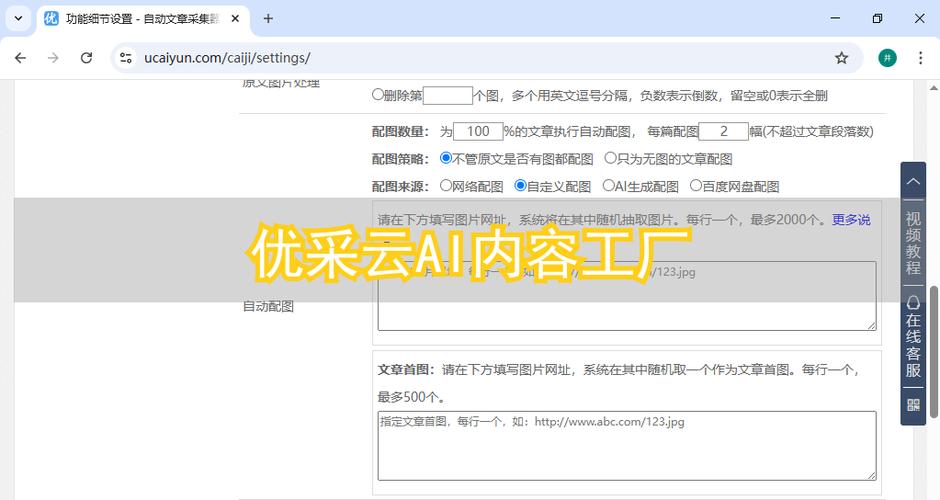Open the site information icon in the address bar
This screenshot has height=500, width=940.
point(126,58)
